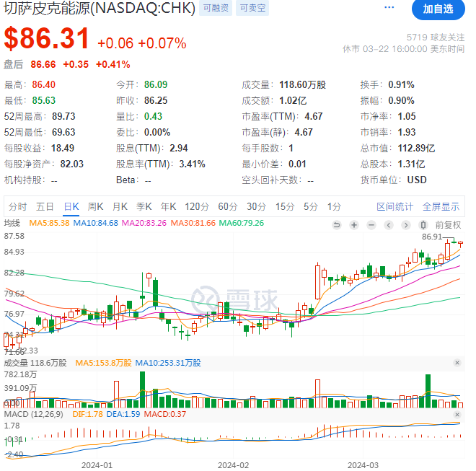Click the MA30:81.66 moving average label
This screenshot has width=476, height=471.
tap(193, 223)
